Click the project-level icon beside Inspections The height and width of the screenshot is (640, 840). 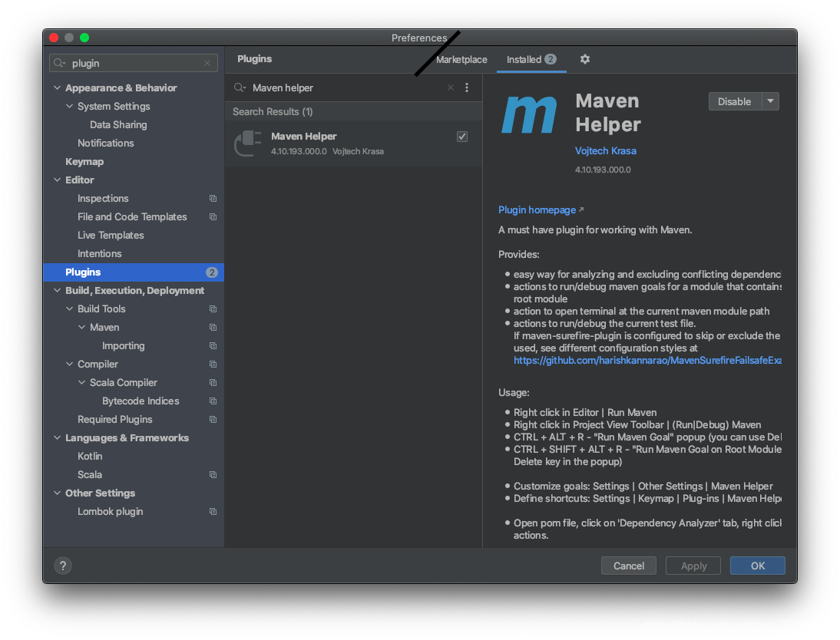pyautogui.click(x=213, y=199)
